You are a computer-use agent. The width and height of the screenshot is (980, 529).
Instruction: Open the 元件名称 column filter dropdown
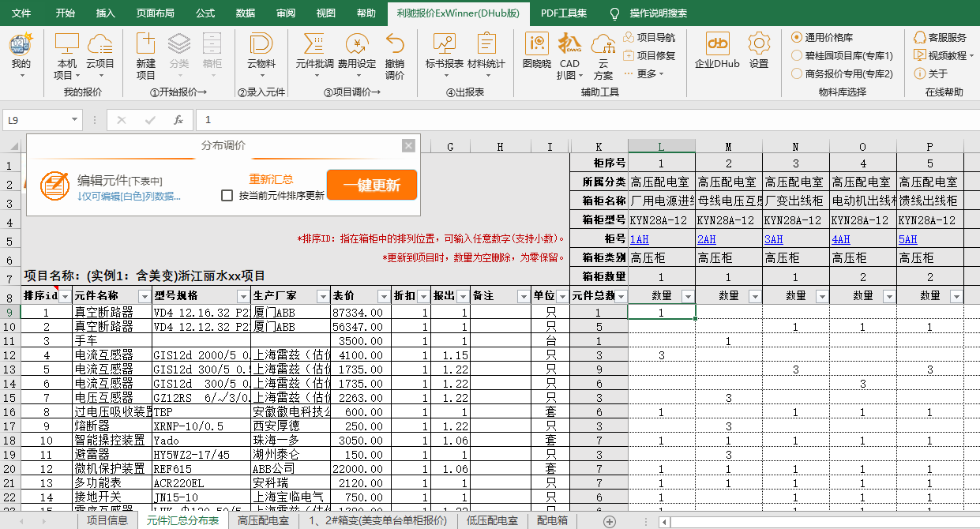(144, 296)
